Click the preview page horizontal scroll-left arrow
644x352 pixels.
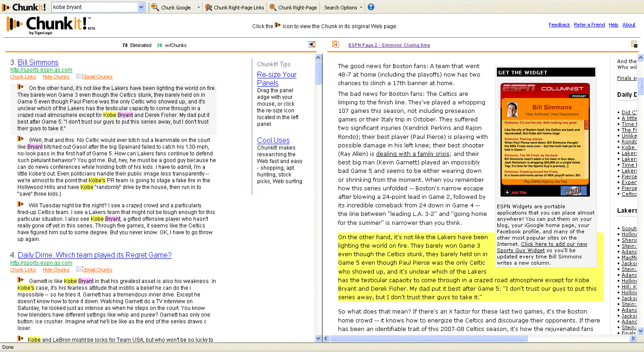[x=326, y=339]
